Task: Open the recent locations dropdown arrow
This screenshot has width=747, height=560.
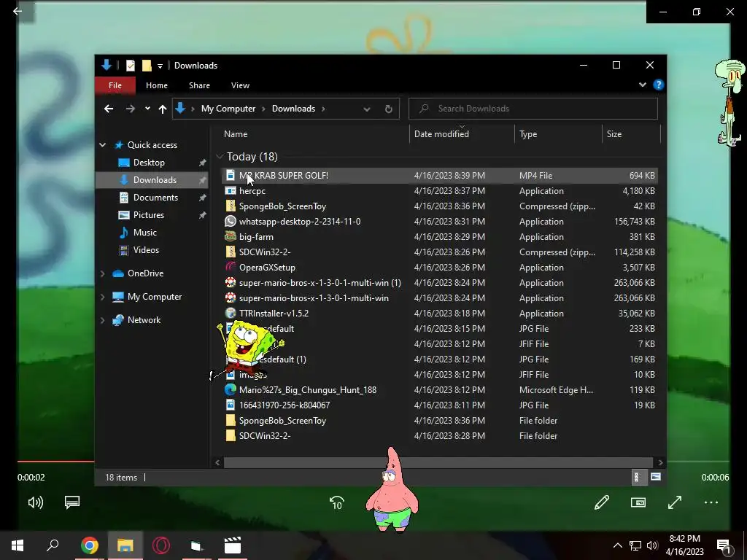Action: coord(147,109)
